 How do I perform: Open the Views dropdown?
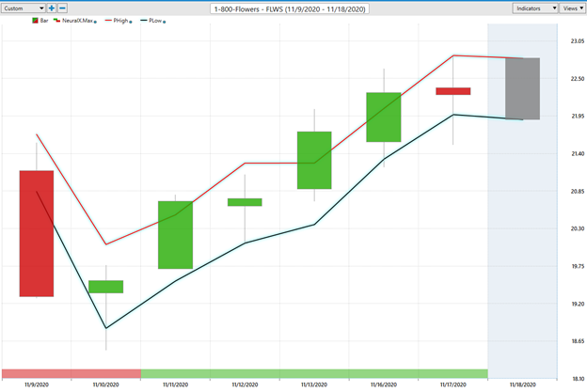click(572, 8)
